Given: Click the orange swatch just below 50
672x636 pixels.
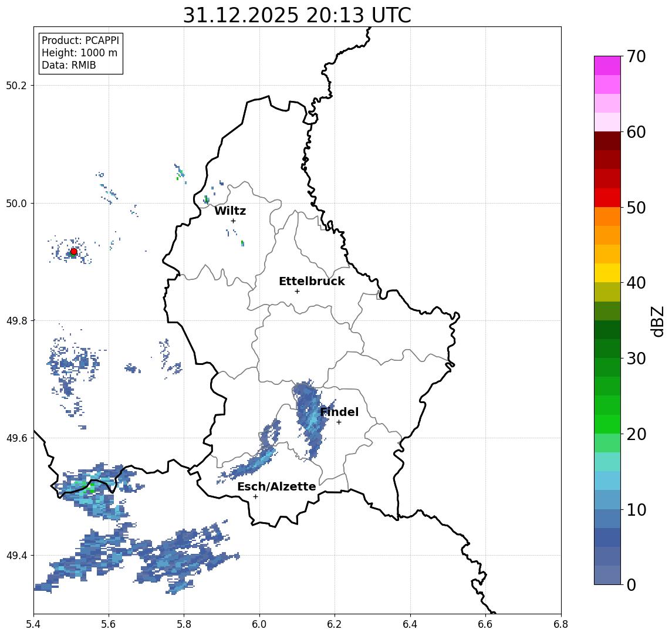Looking at the screenshot, I should 607,216.
